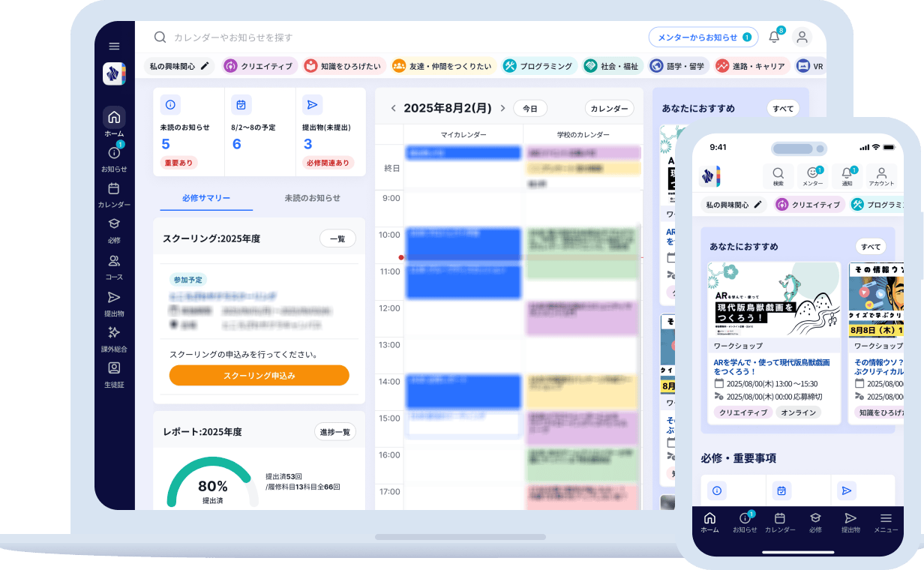The height and width of the screenshot is (570, 924).
Task: Open 必修 graduation cap sidebar icon
Action: [x=114, y=230]
